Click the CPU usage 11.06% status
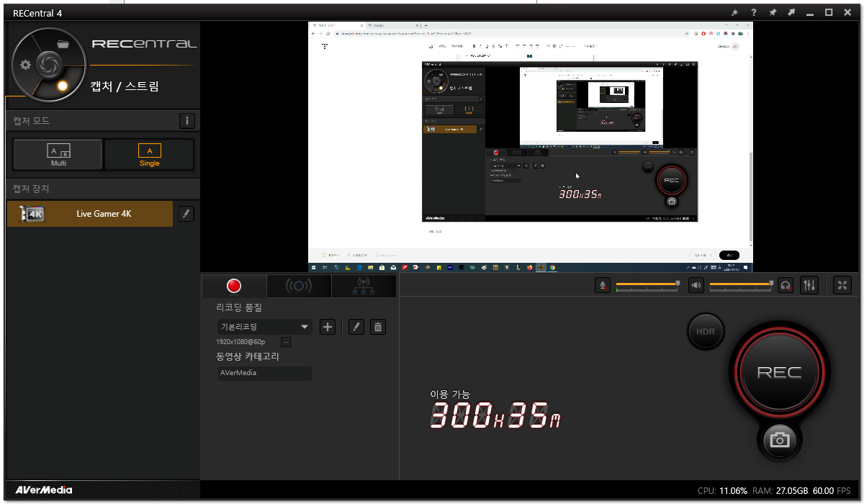Viewport: 864px width, 504px height. (723, 491)
